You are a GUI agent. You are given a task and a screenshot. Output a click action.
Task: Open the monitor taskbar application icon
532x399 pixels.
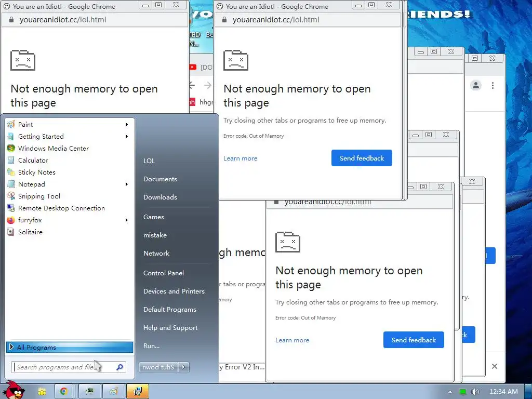(x=89, y=392)
